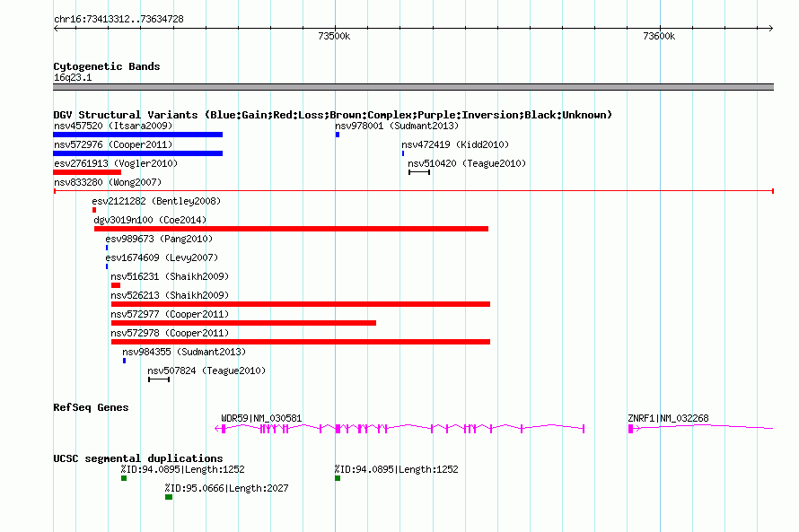Select the black nsv510420 bracket glyph

pos(419,172)
